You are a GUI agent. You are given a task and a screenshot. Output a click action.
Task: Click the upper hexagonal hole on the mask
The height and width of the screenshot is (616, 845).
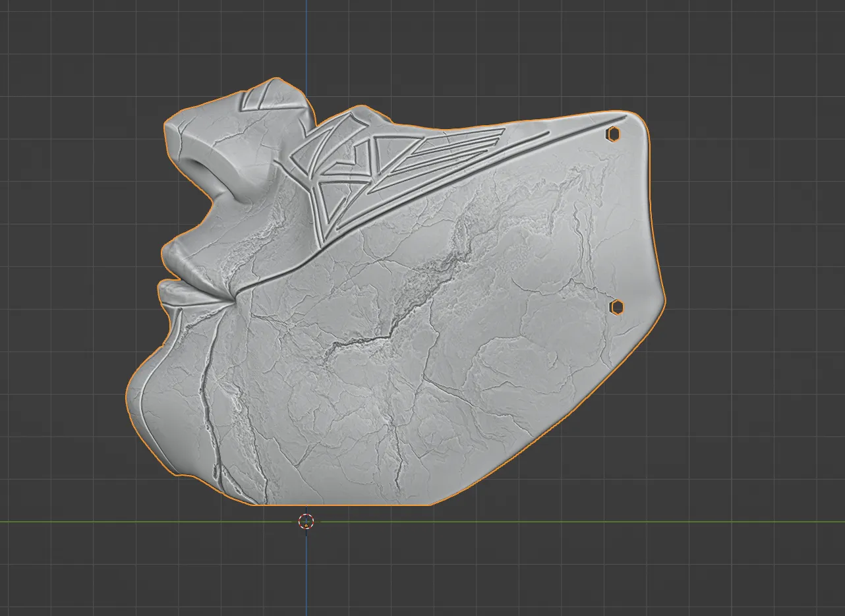(614, 134)
